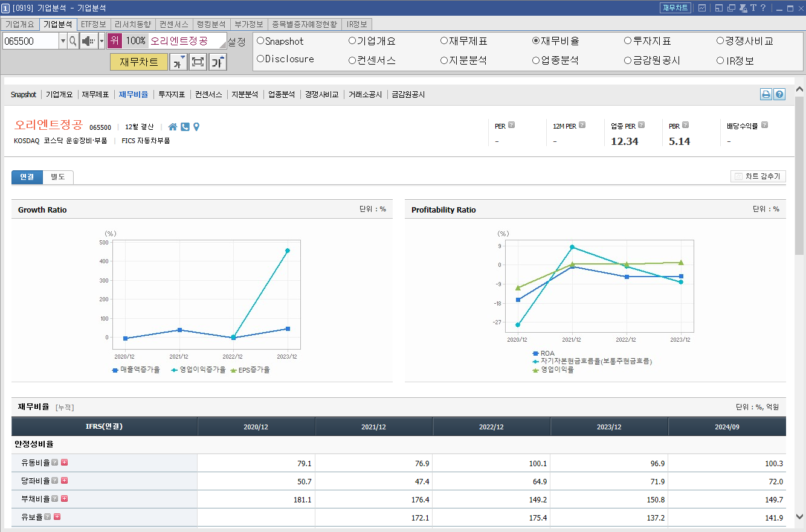Click the speaker sound icon

[x=89, y=41]
